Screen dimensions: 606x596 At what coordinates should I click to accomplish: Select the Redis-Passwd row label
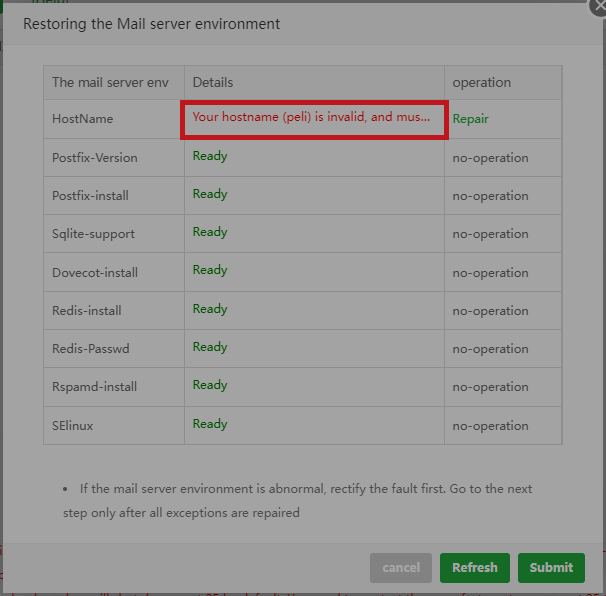[91, 349]
